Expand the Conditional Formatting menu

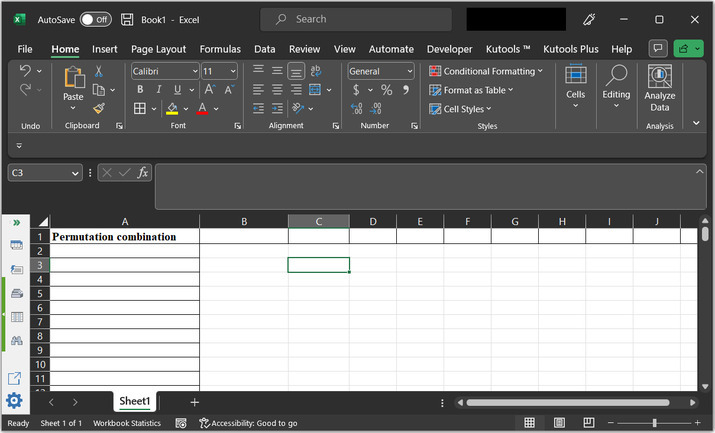click(487, 71)
